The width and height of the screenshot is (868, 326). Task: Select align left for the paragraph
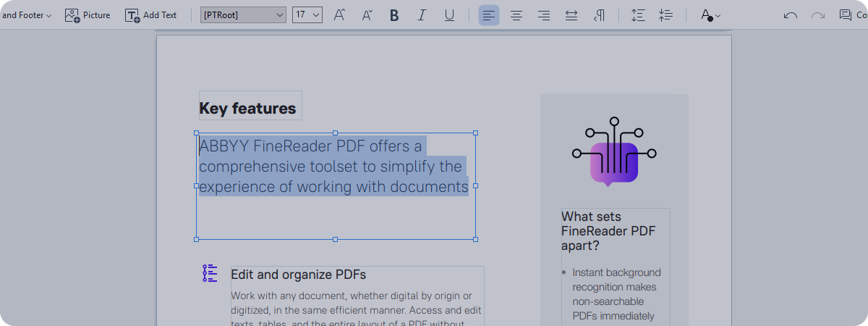[x=489, y=15]
